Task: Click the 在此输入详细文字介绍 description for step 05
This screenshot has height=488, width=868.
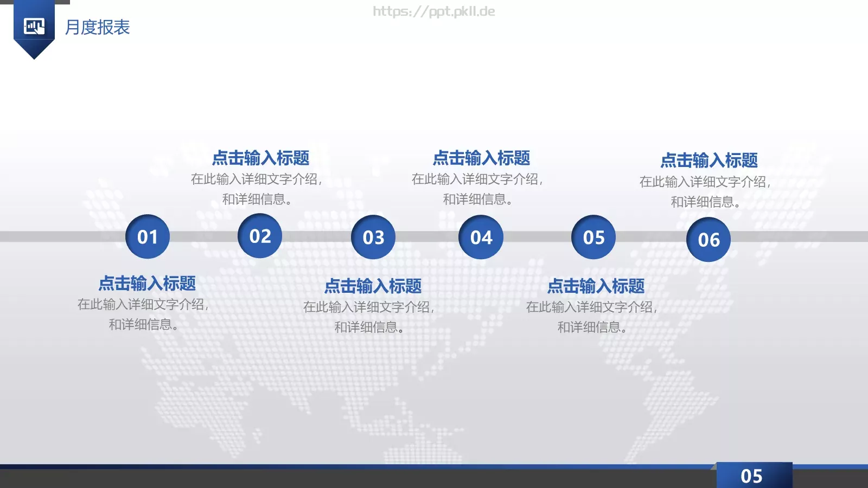Action: [592, 317]
